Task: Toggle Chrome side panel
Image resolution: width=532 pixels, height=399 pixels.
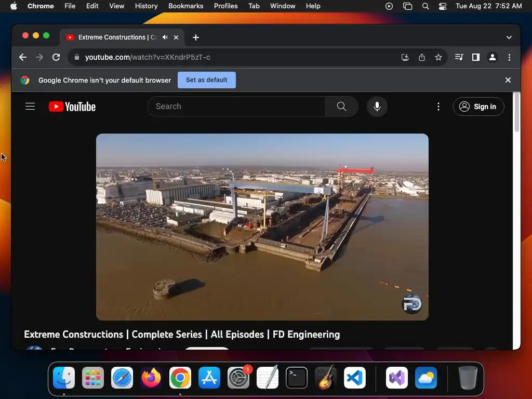Action: point(476,57)
